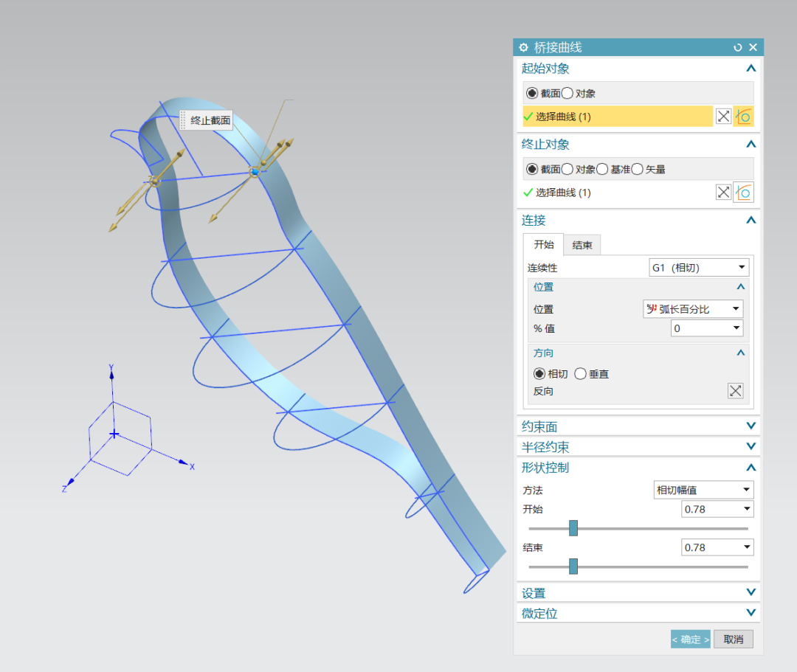Switch to the 开始 tab

tap(543, 245)
